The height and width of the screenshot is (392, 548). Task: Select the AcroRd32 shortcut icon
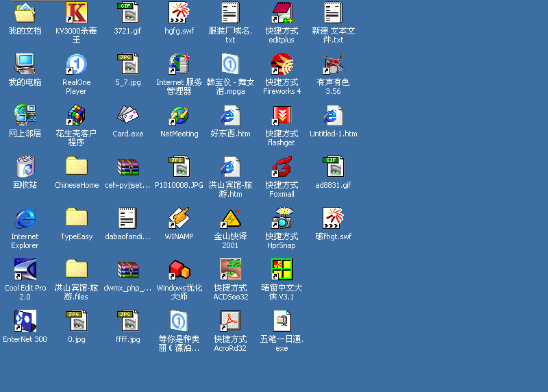pyautogui.click(x=230, y=321)
